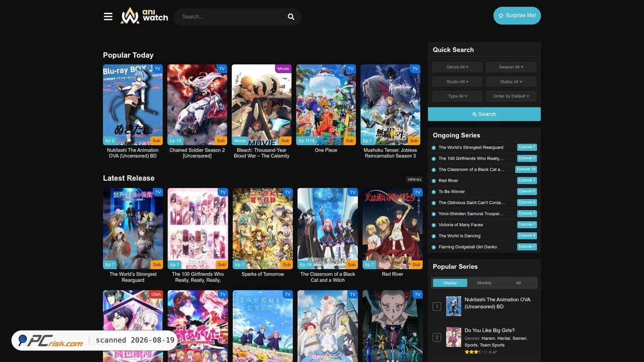The height and width of the screenshot is (362, 644).
Task: Open the Red River poster
Action: pyautogui.click(x=393, y=229)
